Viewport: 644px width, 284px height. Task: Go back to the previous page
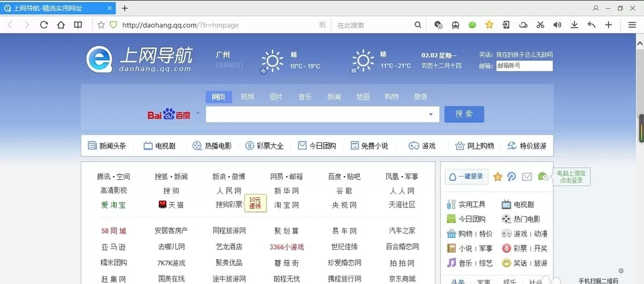pyautogui.click(x=10, y=25)
